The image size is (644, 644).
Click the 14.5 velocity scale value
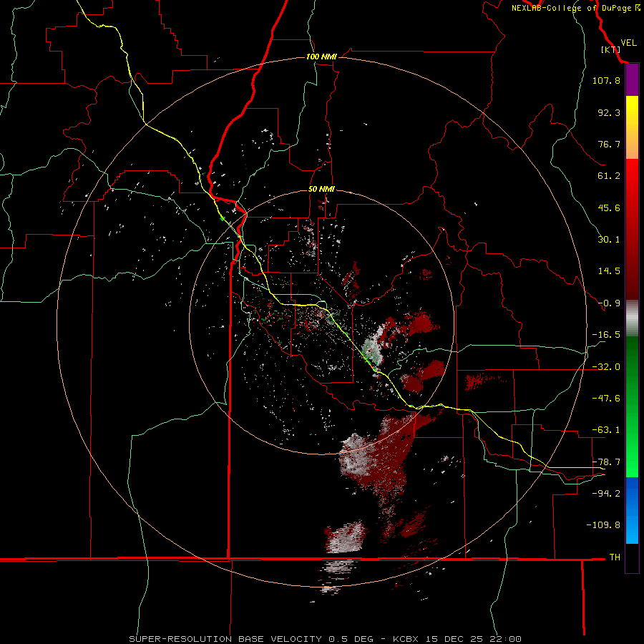(609, 271)
